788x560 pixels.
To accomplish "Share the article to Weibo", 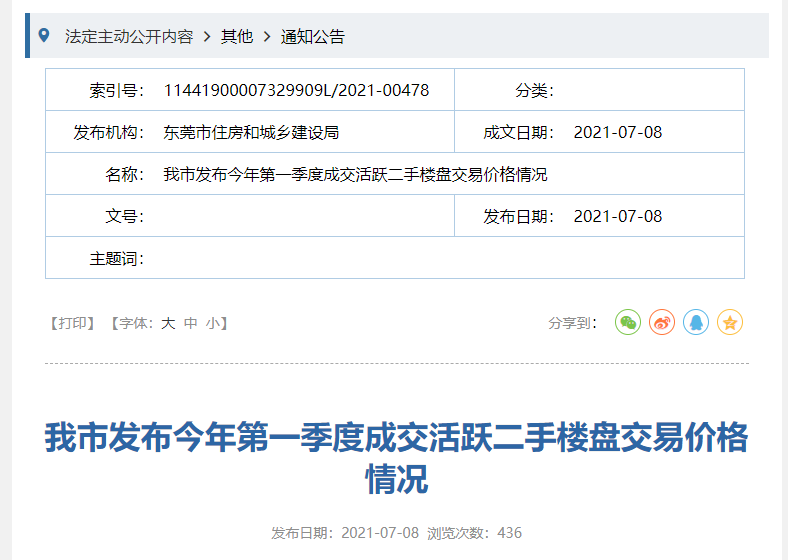I will pos(662,322).
